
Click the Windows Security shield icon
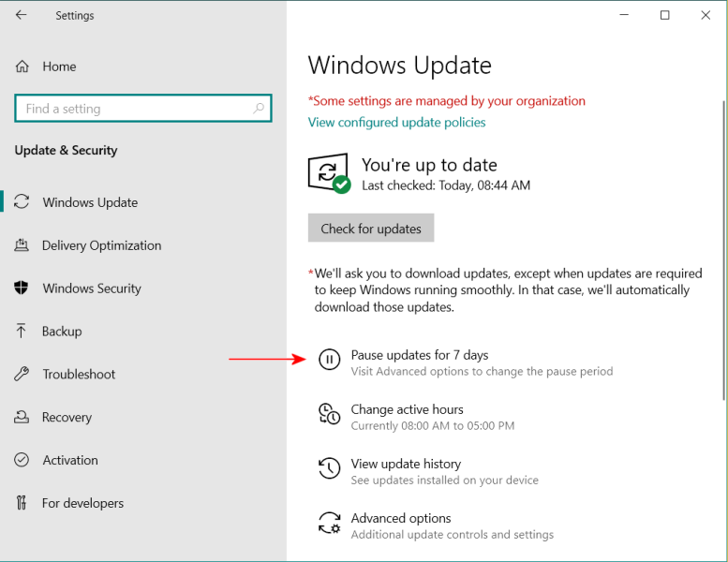click(22, 288)
